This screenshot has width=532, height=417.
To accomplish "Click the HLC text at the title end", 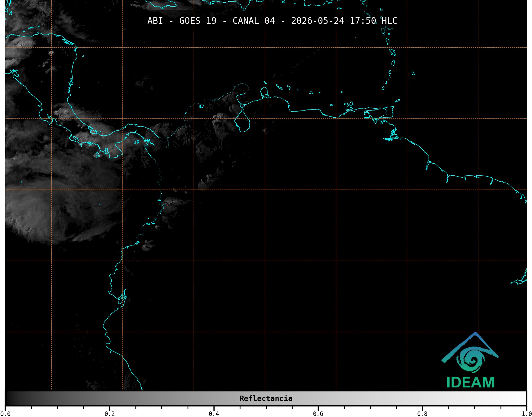I will [x=389, y=21].
